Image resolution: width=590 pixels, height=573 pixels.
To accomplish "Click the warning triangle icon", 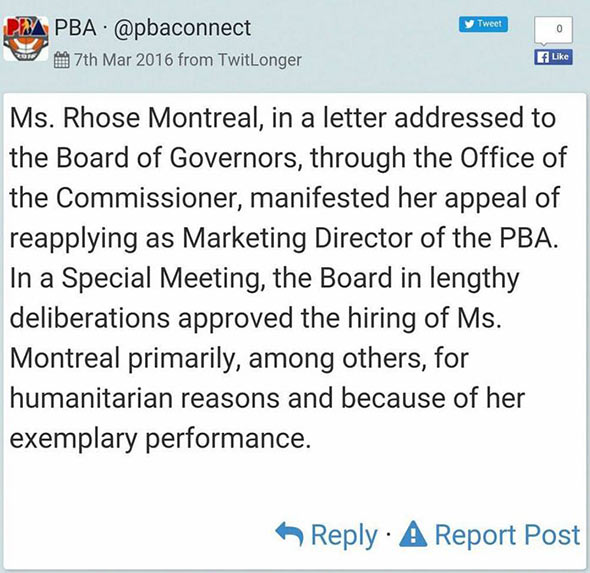I will pos(413,534).
